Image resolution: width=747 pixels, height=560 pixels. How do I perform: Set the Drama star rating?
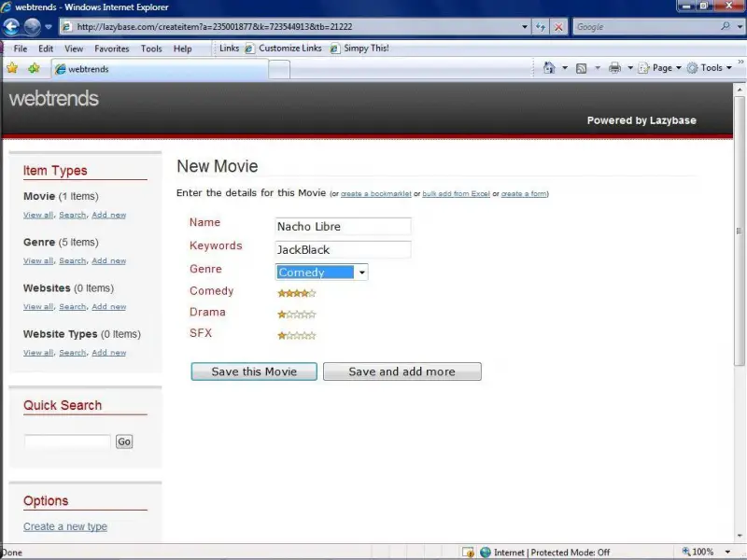tap(296, 315)
